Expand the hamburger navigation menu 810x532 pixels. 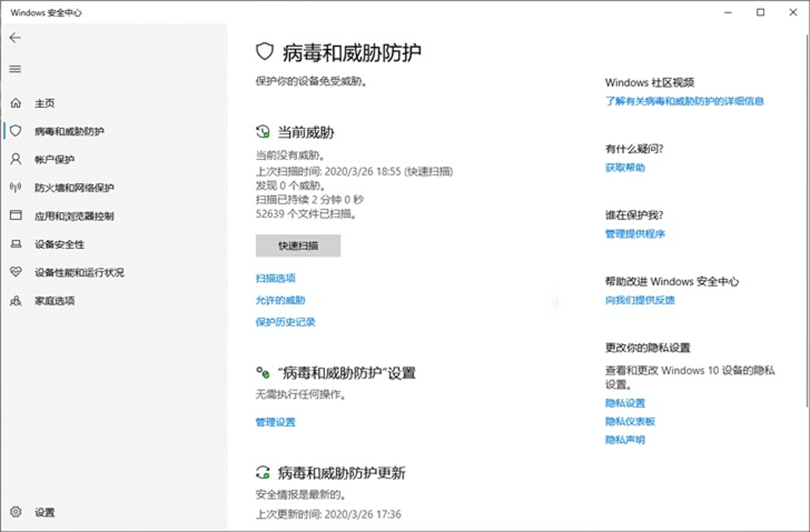click(15, 69)
